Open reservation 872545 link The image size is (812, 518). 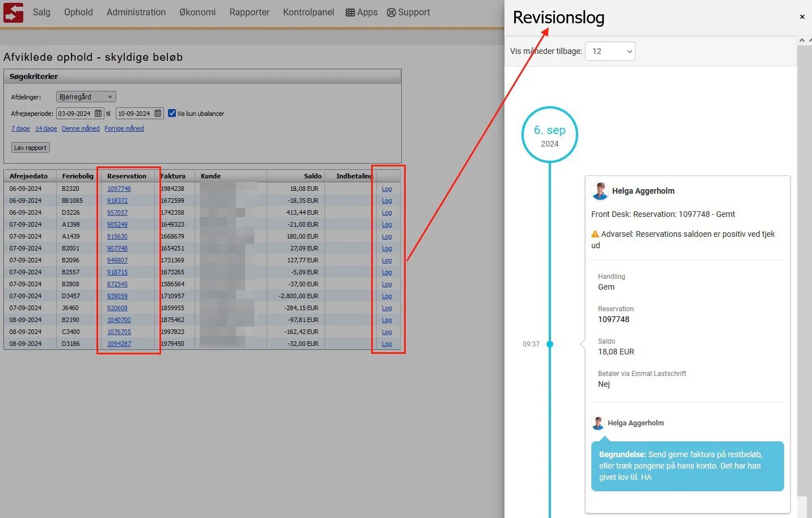[117, 285]
